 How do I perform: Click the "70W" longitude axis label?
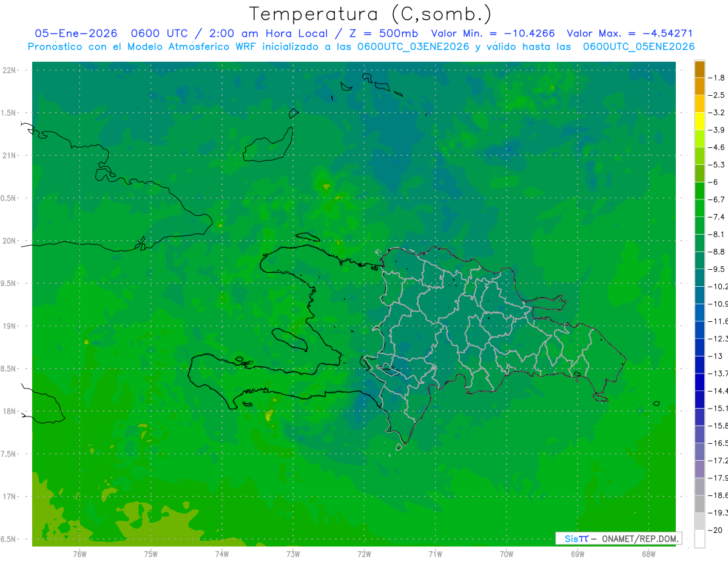coord(507,554)
